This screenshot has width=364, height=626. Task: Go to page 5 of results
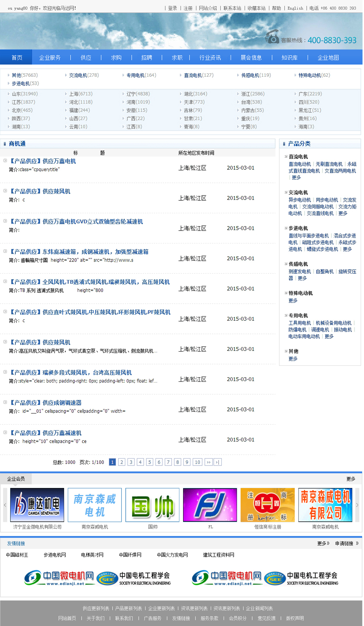coord(150,462)
